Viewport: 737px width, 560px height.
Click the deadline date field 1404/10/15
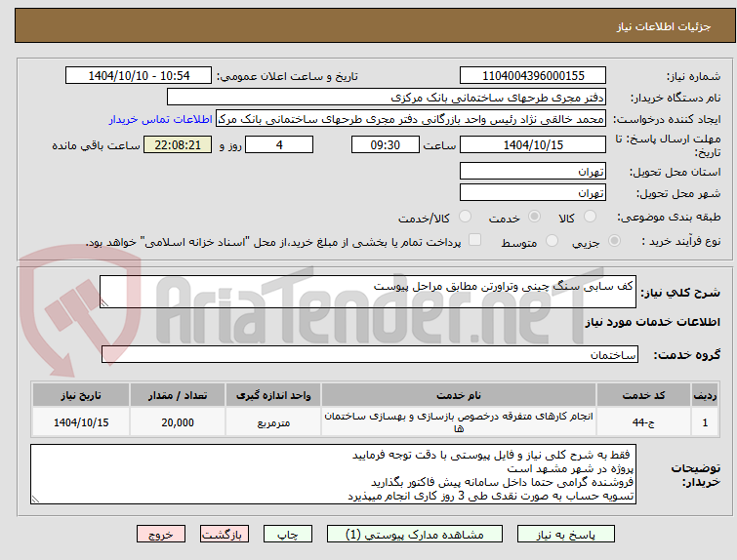533,144
